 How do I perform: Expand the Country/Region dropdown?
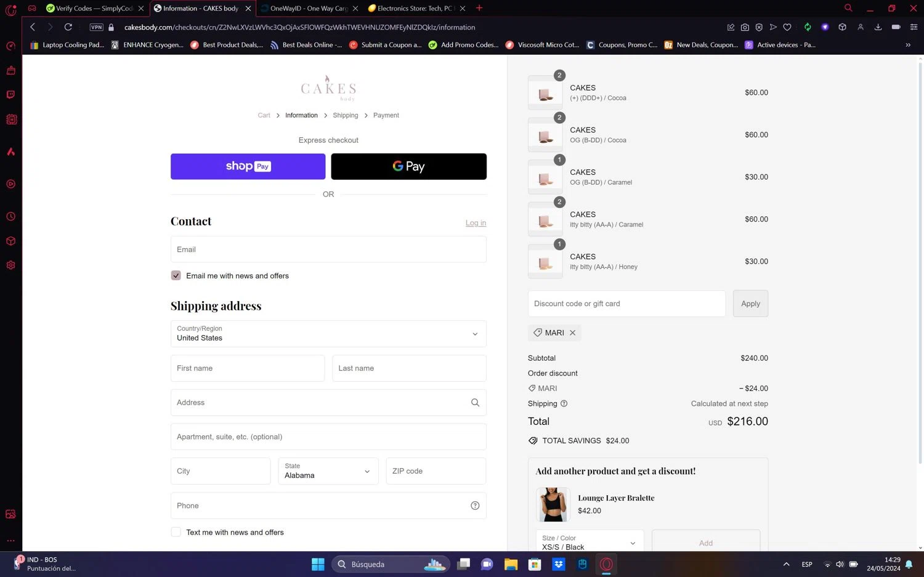click(328, 334)
